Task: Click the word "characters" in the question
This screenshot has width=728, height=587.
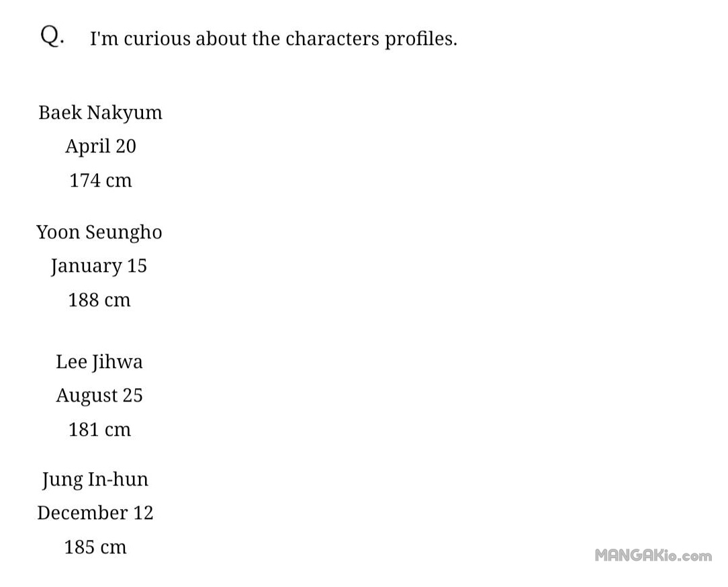Action: (332, 39)
